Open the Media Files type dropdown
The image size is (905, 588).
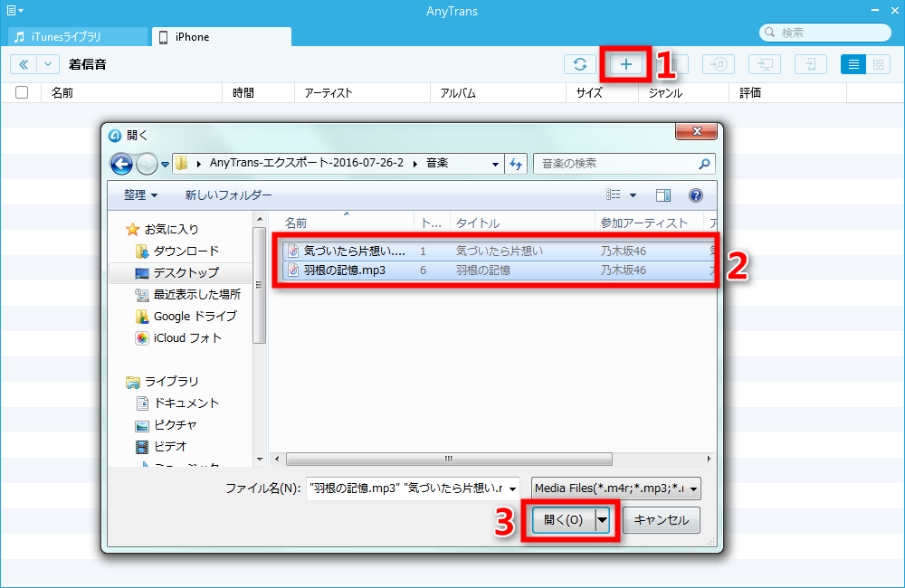tap(615, 488)
